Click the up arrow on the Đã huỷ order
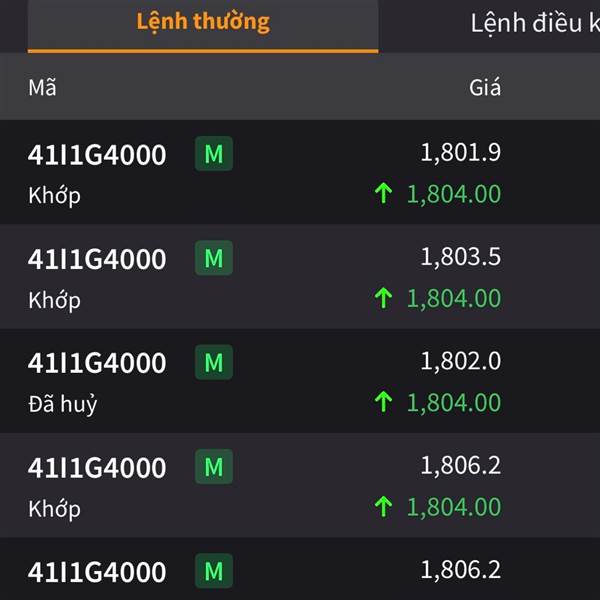The height and width of the screenshot is (600, 600). 383,403
